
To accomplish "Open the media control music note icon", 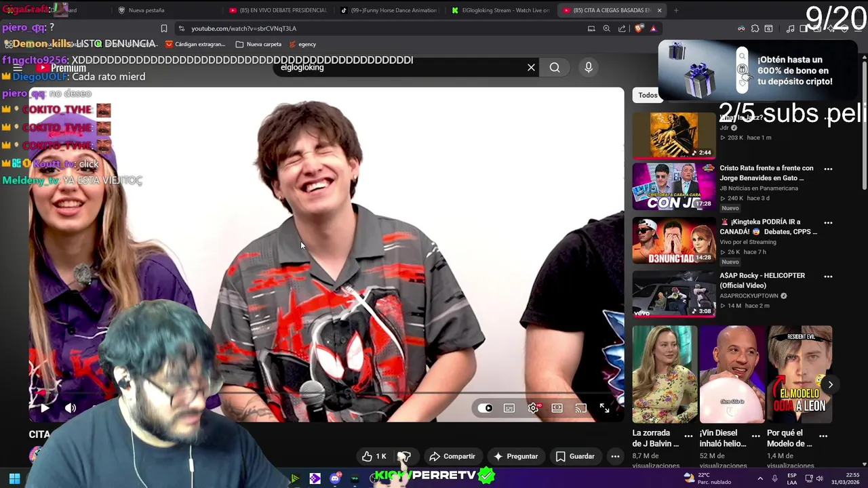I will click(x=790, y=28).
